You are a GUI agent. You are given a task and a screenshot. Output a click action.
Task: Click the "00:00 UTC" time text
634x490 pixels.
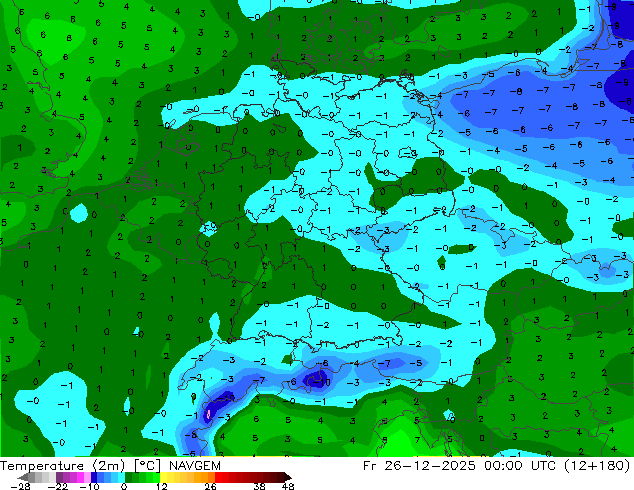(x=522, y=466)
